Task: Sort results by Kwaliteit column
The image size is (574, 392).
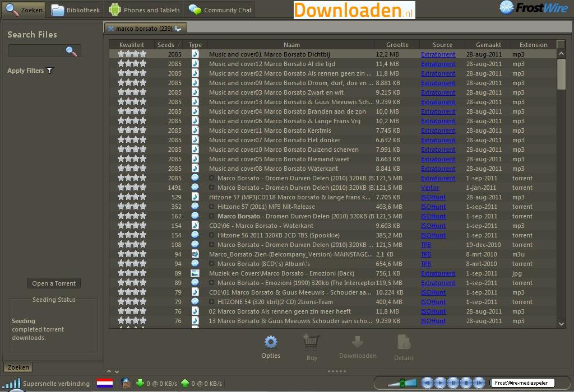Action: 131,45
